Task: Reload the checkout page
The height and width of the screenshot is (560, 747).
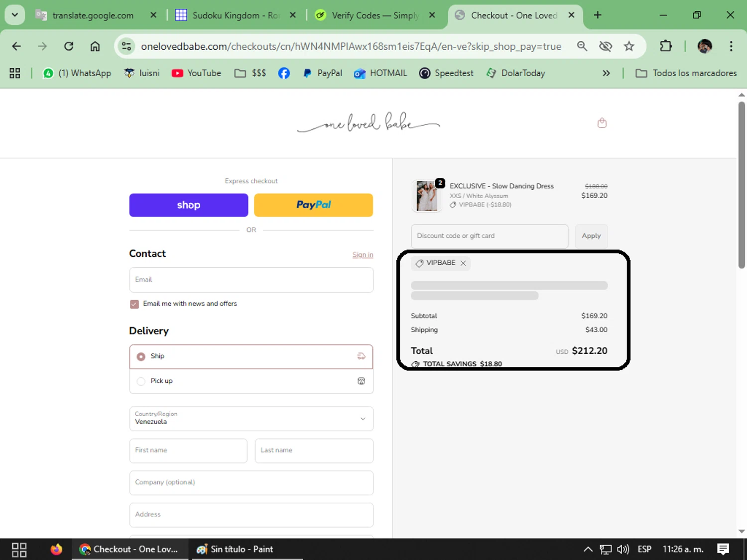Action: [69, 46]
